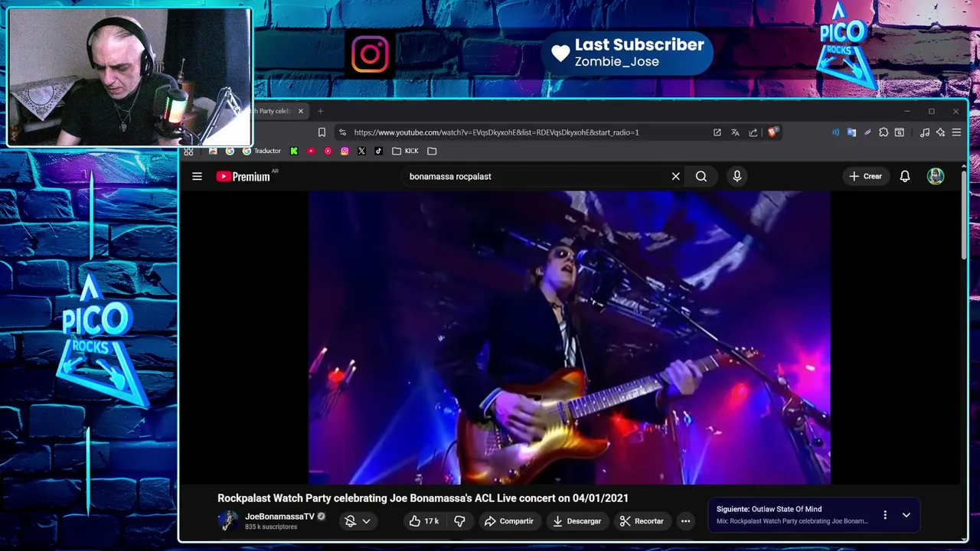Click the Recortar clip button
The width and height of the screenshot is (980, 551).
point(642,521)
